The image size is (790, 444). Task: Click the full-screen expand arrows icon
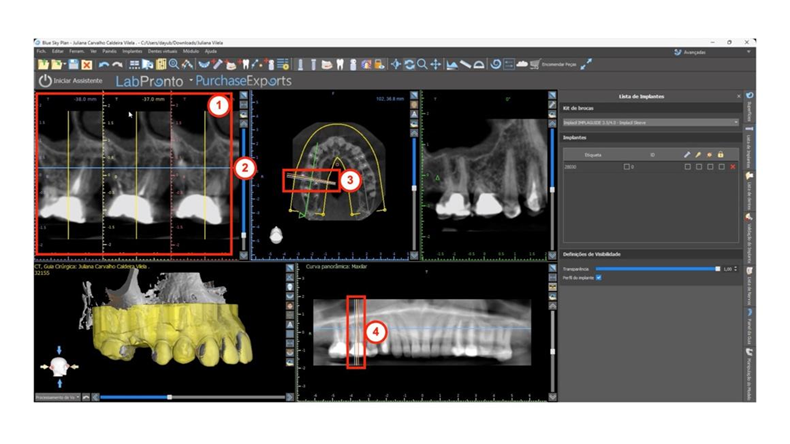click(x=586, y=64)
